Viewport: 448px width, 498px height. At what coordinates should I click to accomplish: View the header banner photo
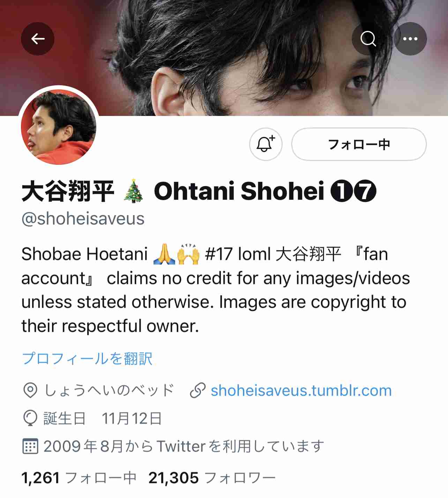point(224,58)
